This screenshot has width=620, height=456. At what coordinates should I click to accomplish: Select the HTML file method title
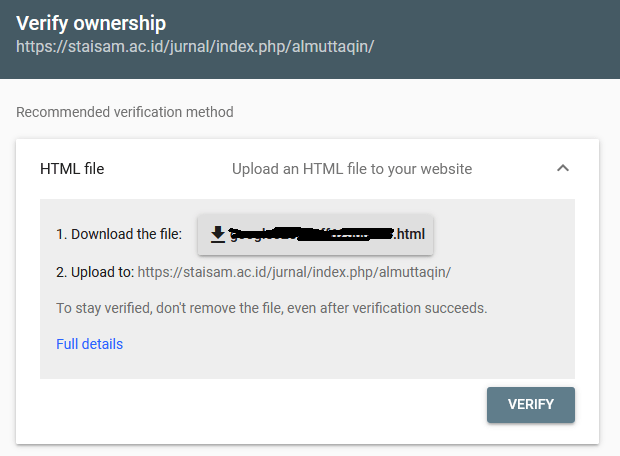(x=72, y=169)
